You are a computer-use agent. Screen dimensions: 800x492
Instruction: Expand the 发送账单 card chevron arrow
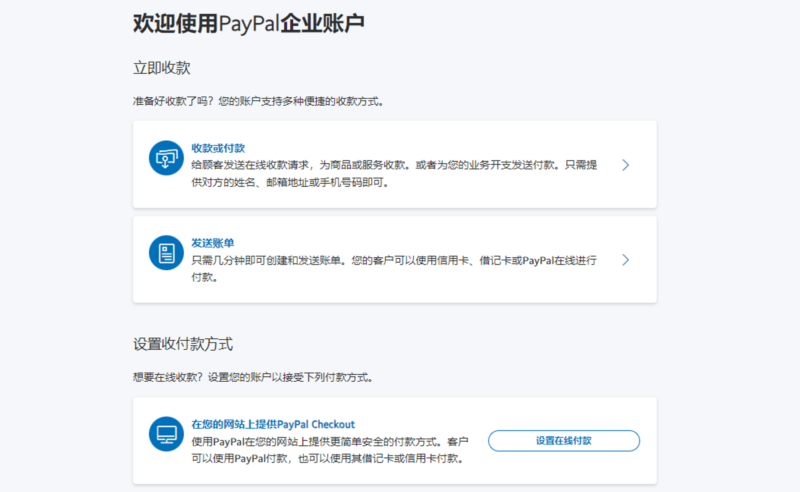[626, 260]
